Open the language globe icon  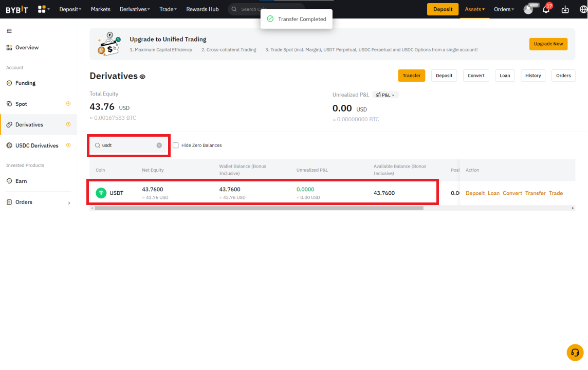(x=583, y=9)
